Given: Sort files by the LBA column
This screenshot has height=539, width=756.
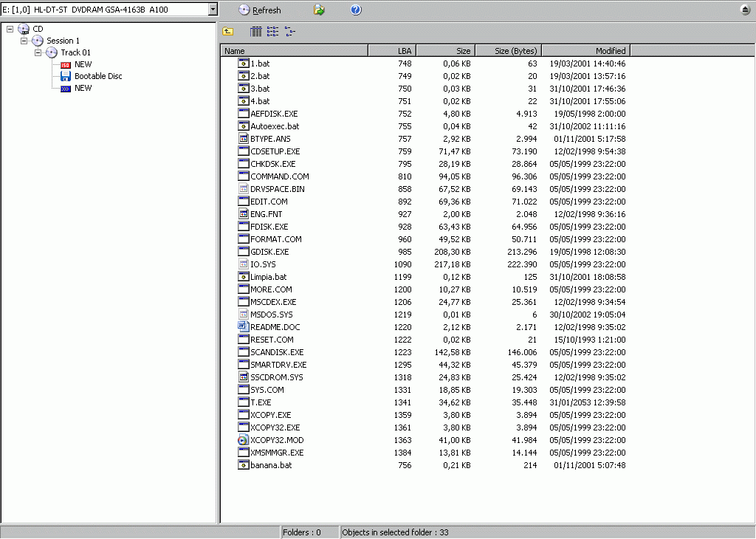Looking at the screenshot, I should [393, 50].
